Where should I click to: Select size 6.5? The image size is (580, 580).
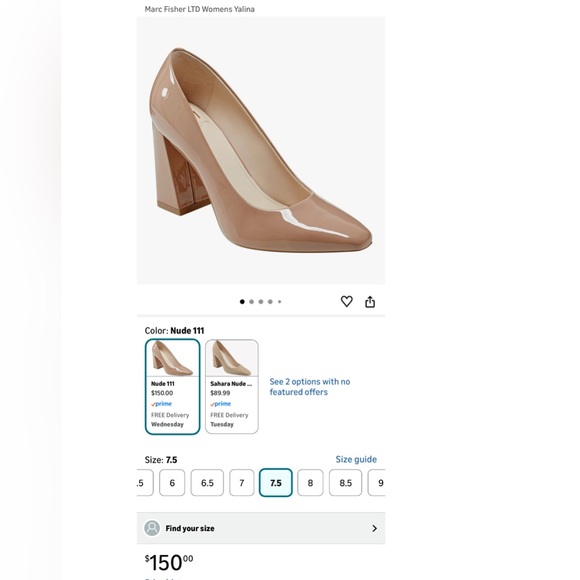pyautogui.click(x=207, y=483)
